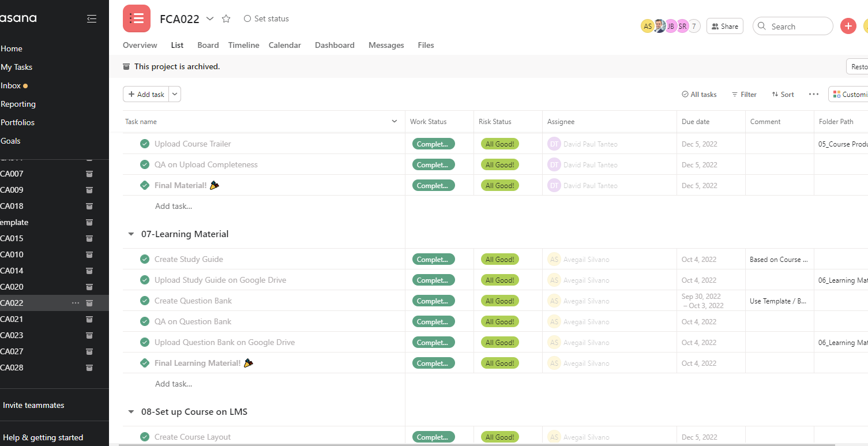Image resolution: width=868 pixels, height=446 pixels.
Task: Toggle the Final Learning Material! milestone check
Action: click(145, 363)
